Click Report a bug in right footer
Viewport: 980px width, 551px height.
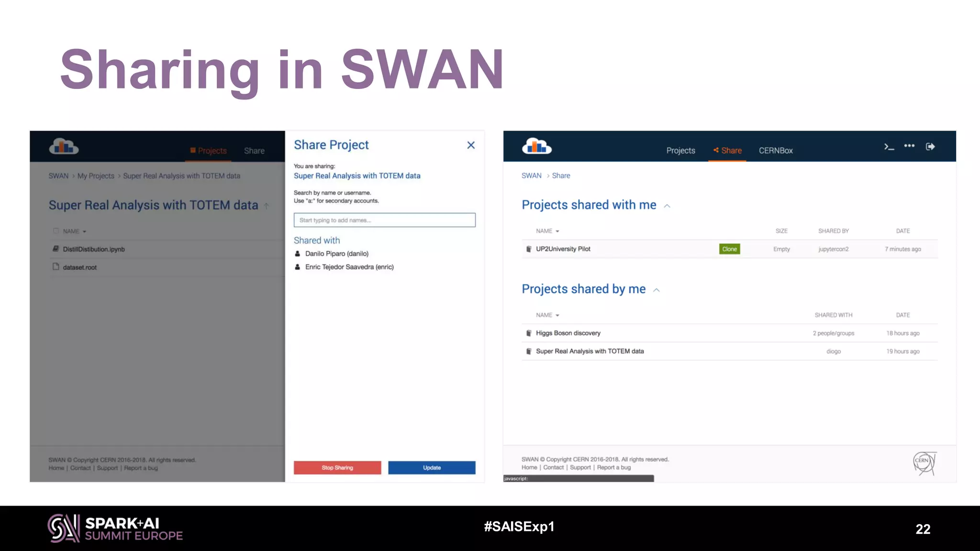pos(614,467)
